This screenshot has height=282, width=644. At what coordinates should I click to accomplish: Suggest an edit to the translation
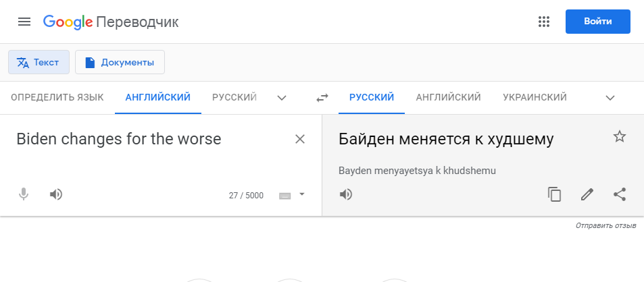pyautogui.click(x=587, y=194)
